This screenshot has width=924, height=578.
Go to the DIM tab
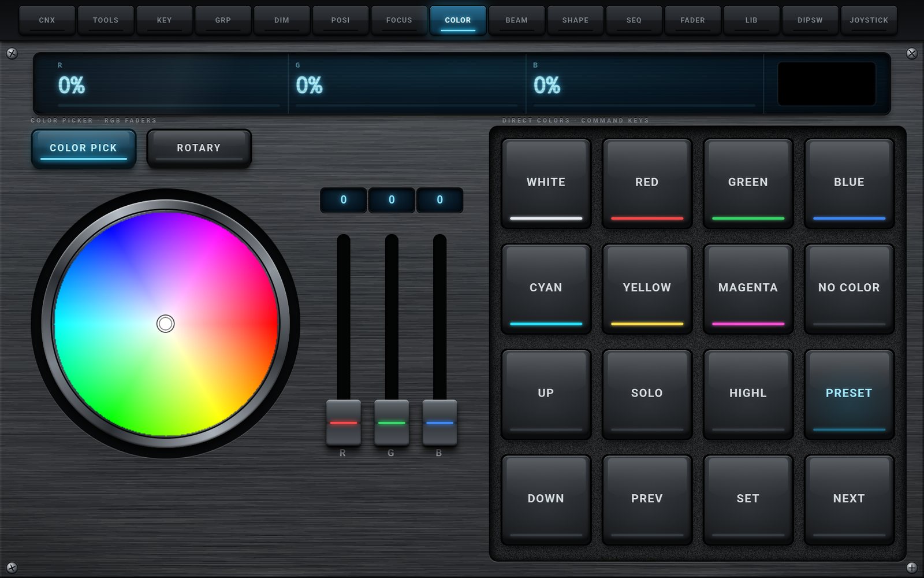(282, 20)
